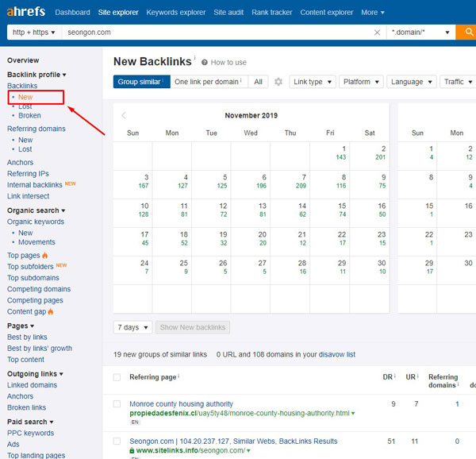The height and width of the screenshot is (459, 476).
Task: Open the Platform filter dropdown
Action: pyautogui.click(x=361, y=82)
